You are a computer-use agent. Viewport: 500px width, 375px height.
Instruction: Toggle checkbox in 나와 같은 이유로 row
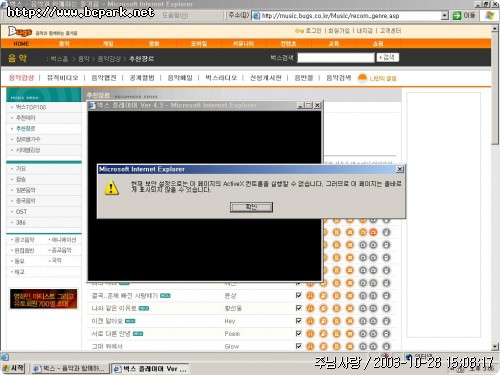(x=298, y=308)
